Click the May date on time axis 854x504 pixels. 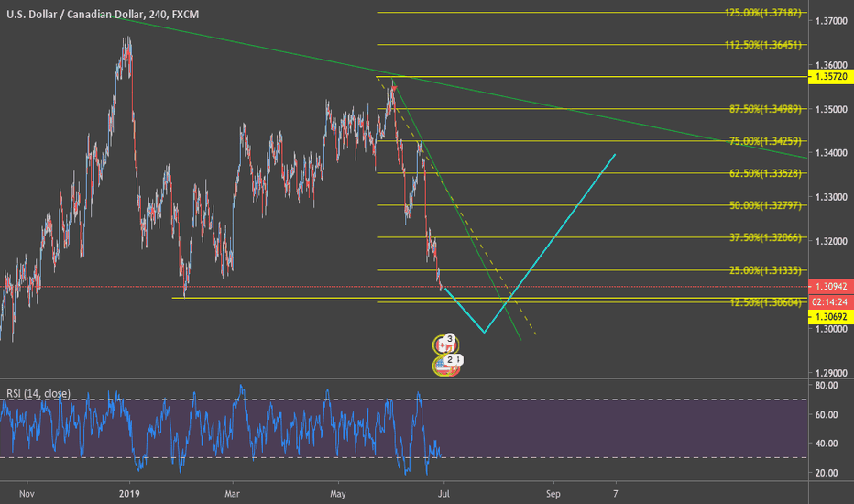point(338,494)
